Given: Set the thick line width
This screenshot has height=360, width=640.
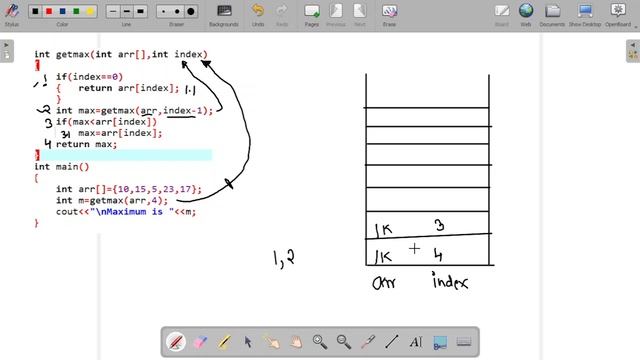Looking at the screenshot, I should 140,11.
